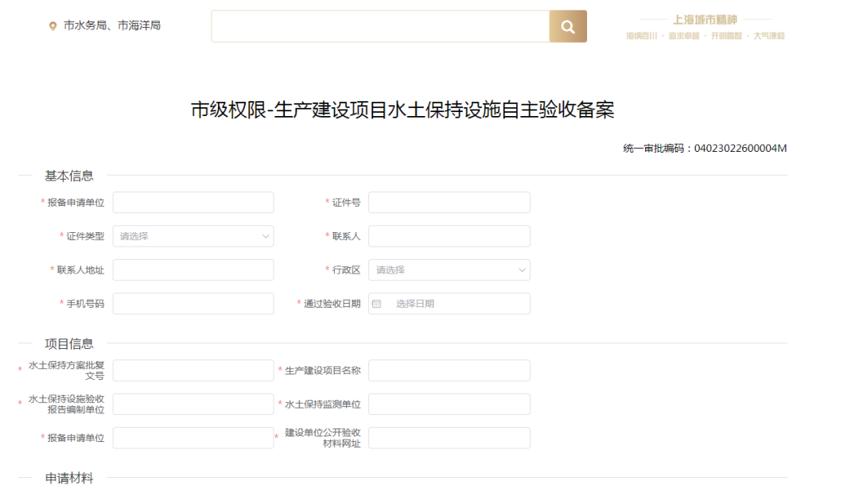The image size is (859, 504).
Task: Click the page title 市级权限-生产建设项目水土保持设施自主验收备案
Action: 402,110
